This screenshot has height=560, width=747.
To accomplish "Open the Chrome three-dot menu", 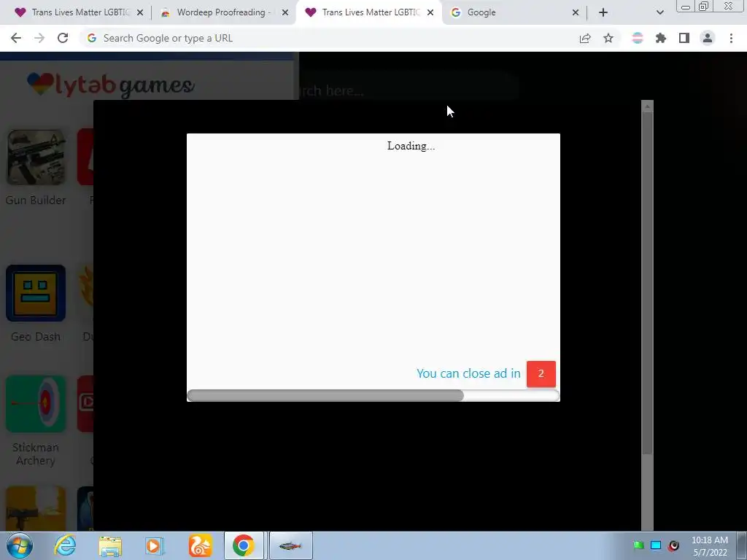I will pos(731,38).
